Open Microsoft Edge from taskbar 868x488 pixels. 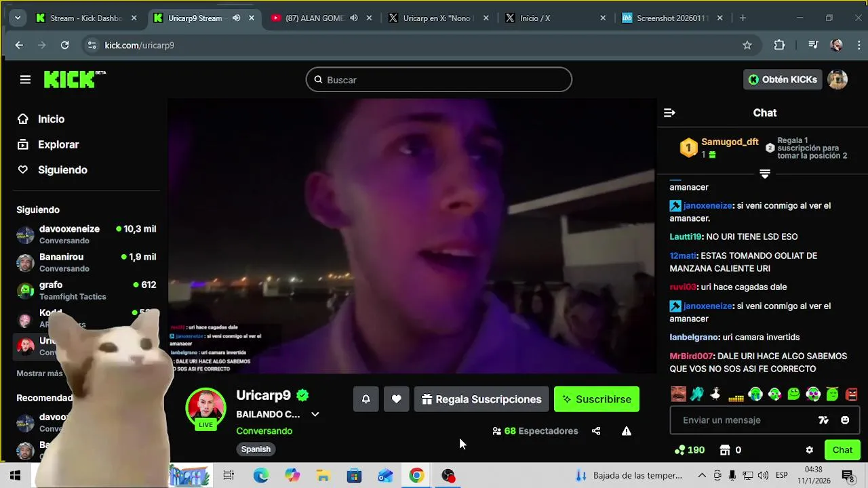[x=260, y=476]
